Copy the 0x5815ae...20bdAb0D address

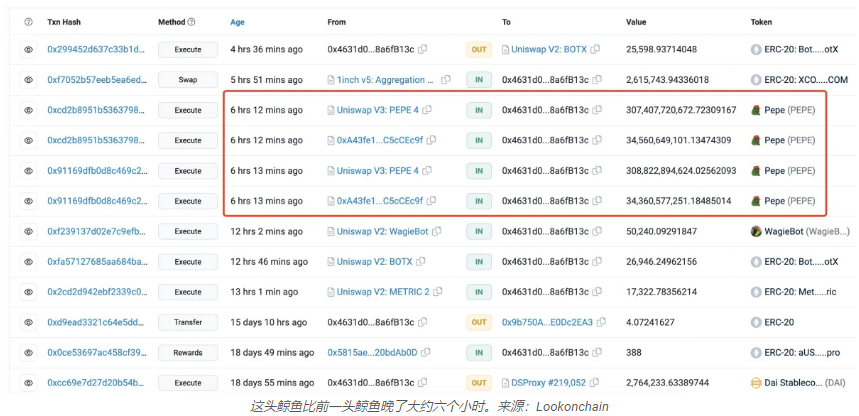[x=426, y=352]
